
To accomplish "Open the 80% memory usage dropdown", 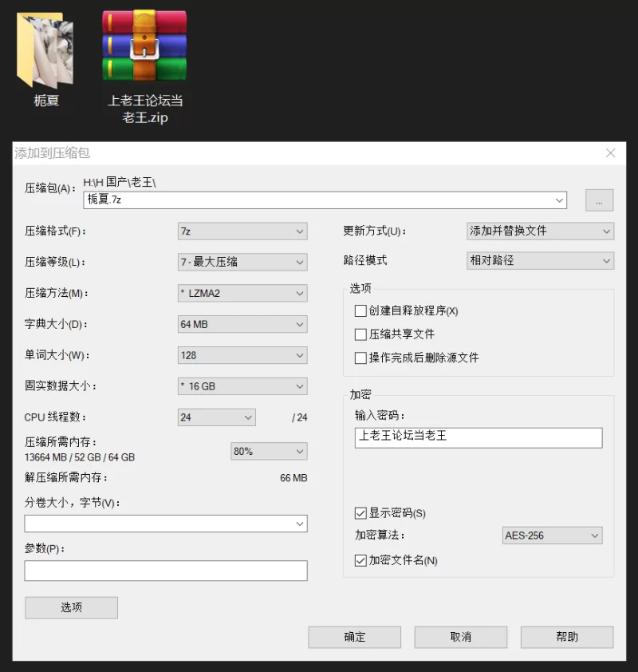I will (269, 451).
